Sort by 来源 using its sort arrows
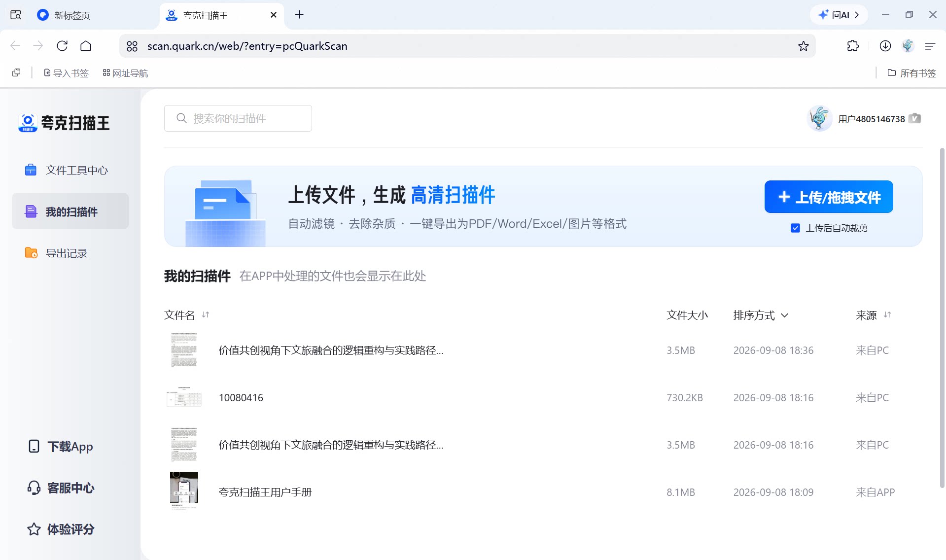946x560 pixels. [887, 315]
